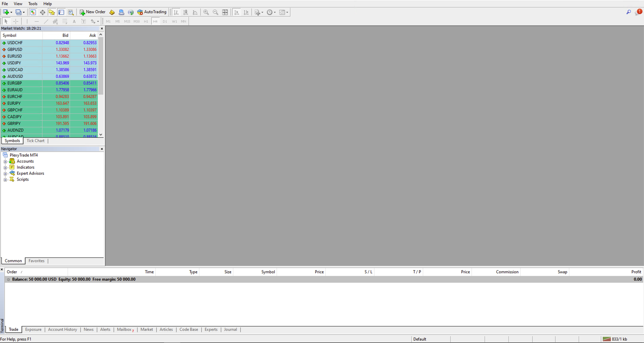Open the File menu
This screenshot has height=343, width=644.
click(5, 4)
